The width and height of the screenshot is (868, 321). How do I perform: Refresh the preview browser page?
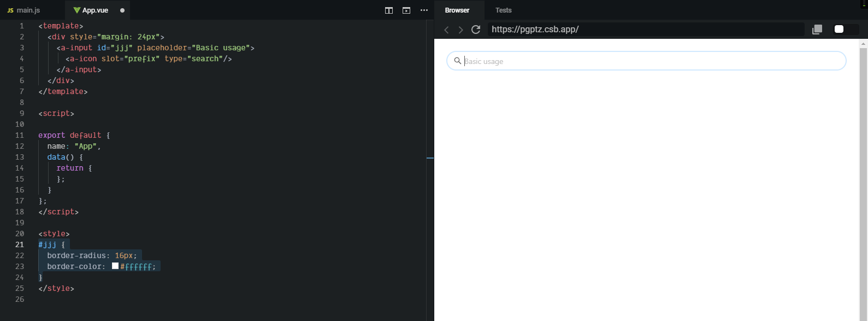pos(476,30)
